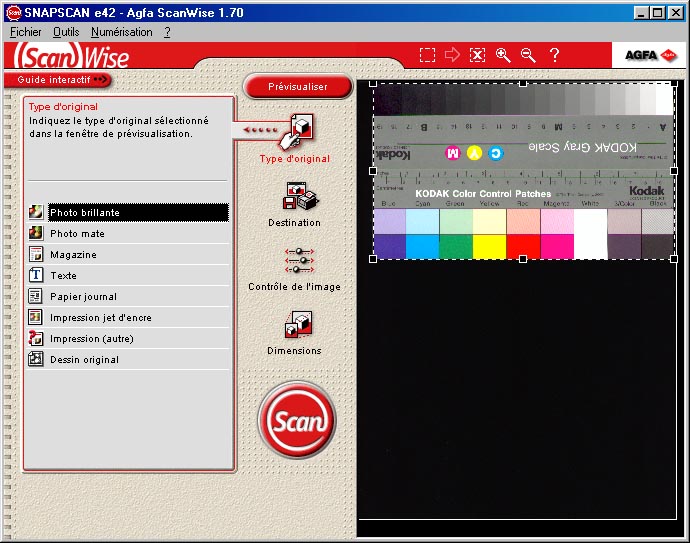Click the Impression (autre) icon
Image resolution: width=690 pixels, height=543 pixels.
[x=36, y=338]
